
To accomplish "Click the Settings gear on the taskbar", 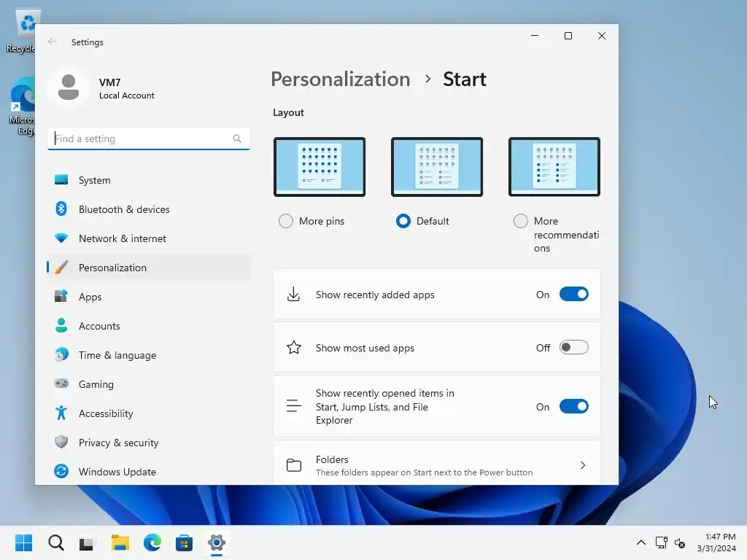I will pos(216,542).
